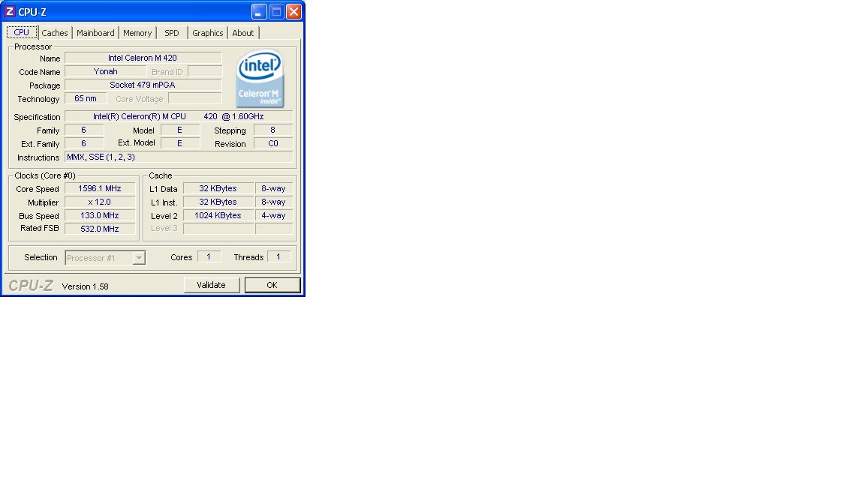Screen dimensions: 867x504
Task: Click the empty Core Voltage field
Action: pos(194,98)
